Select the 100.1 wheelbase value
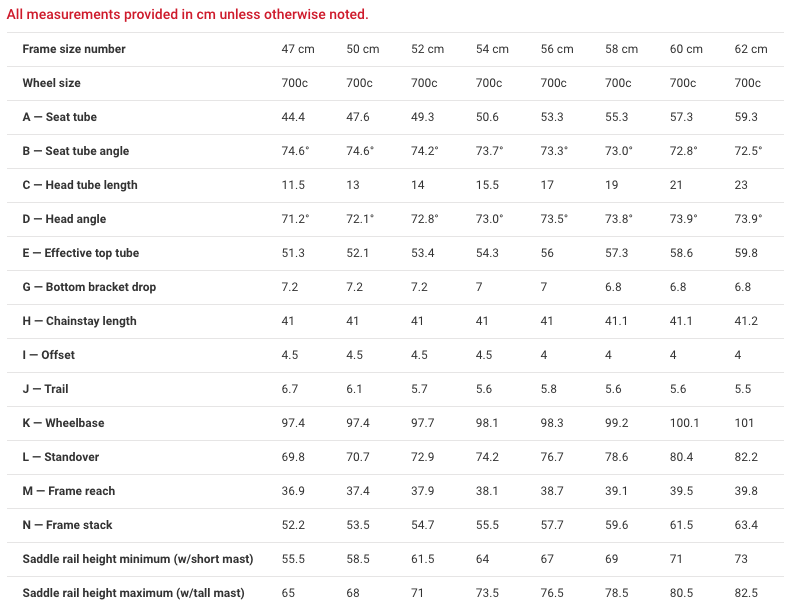 click(x=685, y=423)
